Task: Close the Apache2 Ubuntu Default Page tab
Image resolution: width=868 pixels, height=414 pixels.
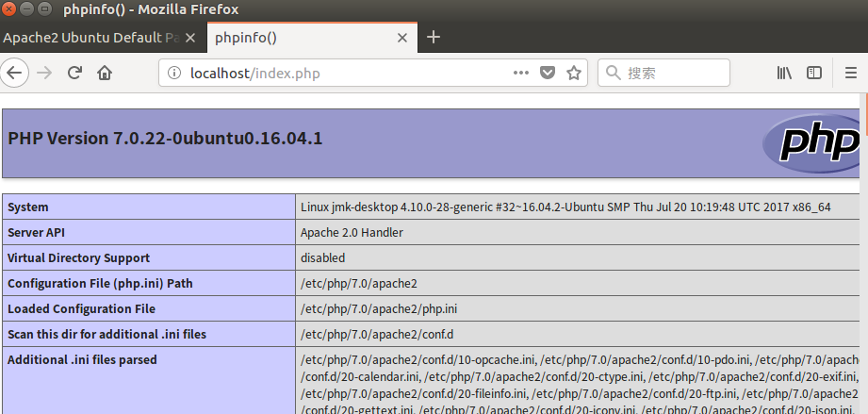Action: [x=189, y=38]
